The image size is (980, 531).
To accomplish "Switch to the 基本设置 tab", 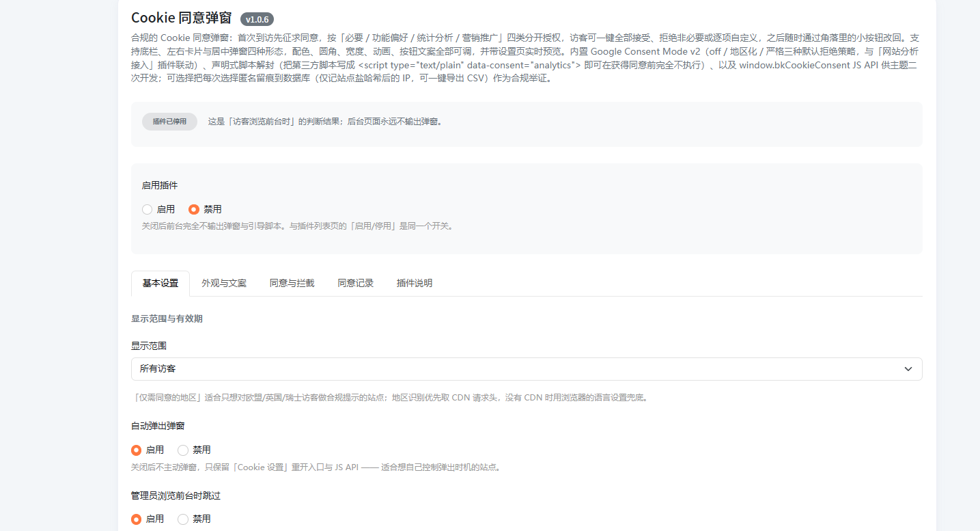I will pos(160,283).
